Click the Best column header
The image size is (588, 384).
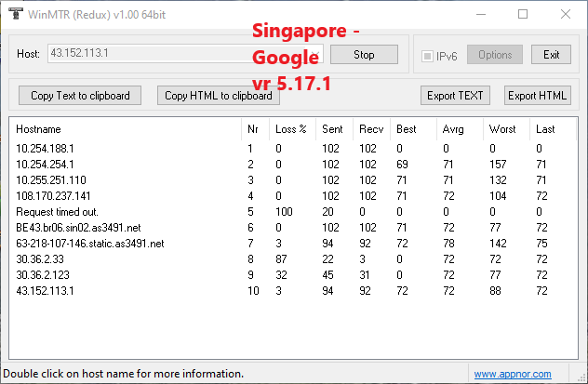point(414,129)
